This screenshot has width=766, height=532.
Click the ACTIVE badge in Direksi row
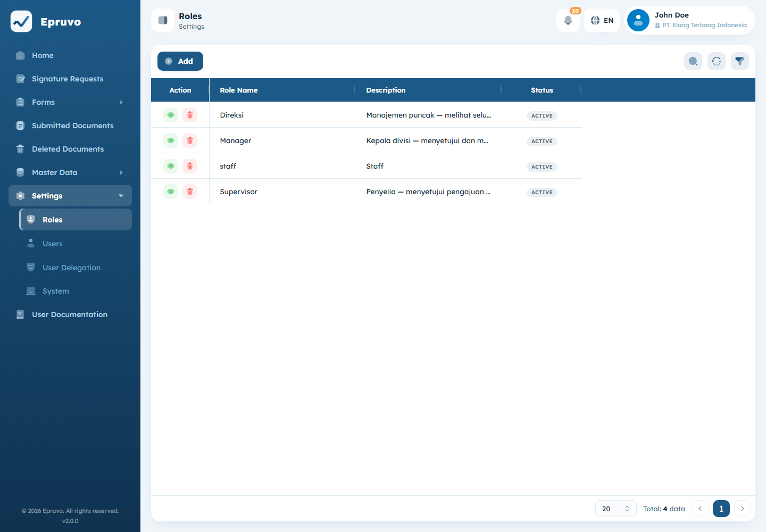[542, 115]
